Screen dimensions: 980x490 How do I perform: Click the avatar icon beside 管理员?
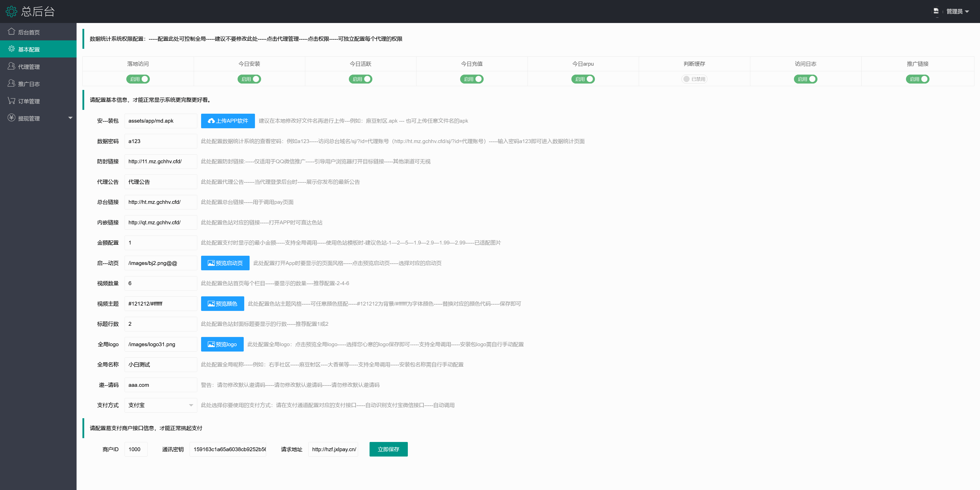936,11
